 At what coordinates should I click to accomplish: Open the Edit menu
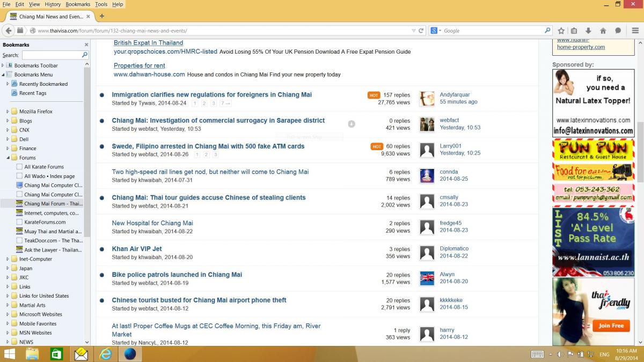point(20,4)
